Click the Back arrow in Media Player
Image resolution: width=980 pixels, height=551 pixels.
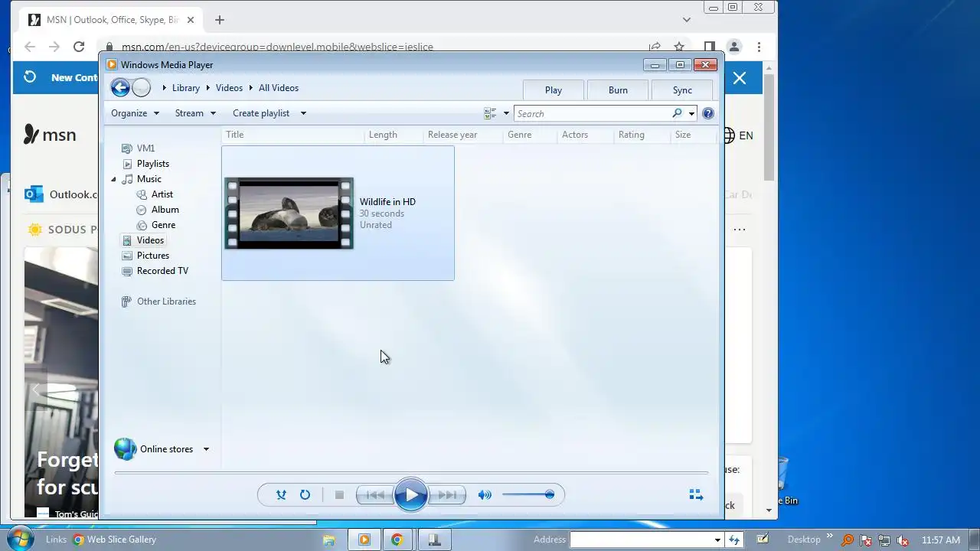click(x=120, y=88)
